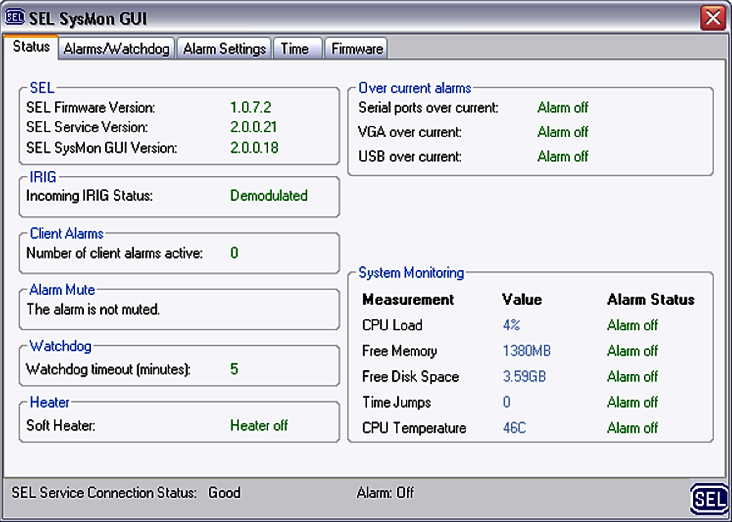Click the Watchdog timeout value 5
This screenshot has width=732, height=522.
click(234, 369)
